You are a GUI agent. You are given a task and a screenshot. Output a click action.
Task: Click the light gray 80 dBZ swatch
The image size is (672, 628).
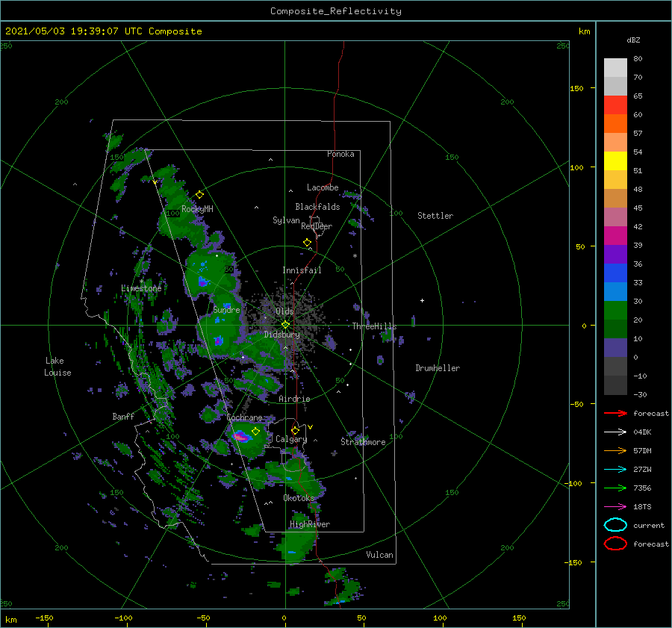click(615, 67)
